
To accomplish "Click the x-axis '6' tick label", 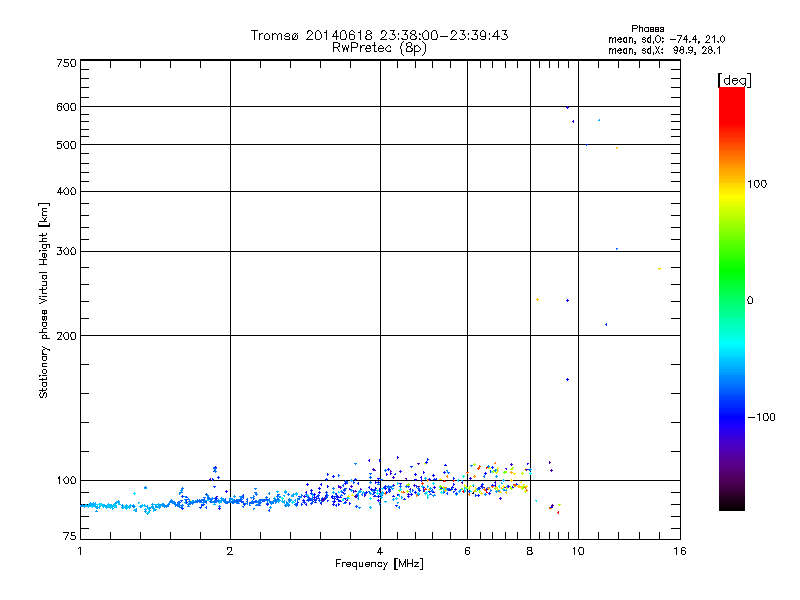I will [x=467, y=551].
